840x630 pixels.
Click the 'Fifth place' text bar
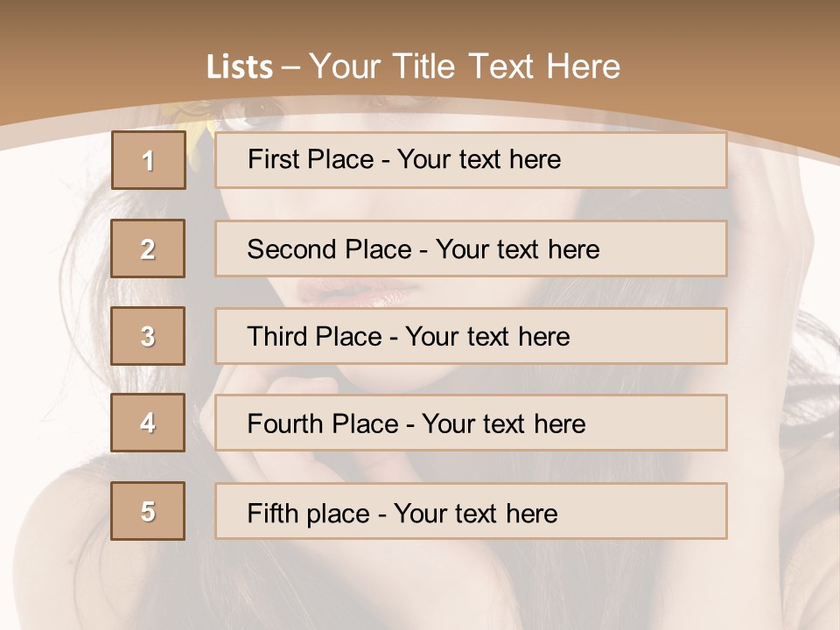[471, 511]
